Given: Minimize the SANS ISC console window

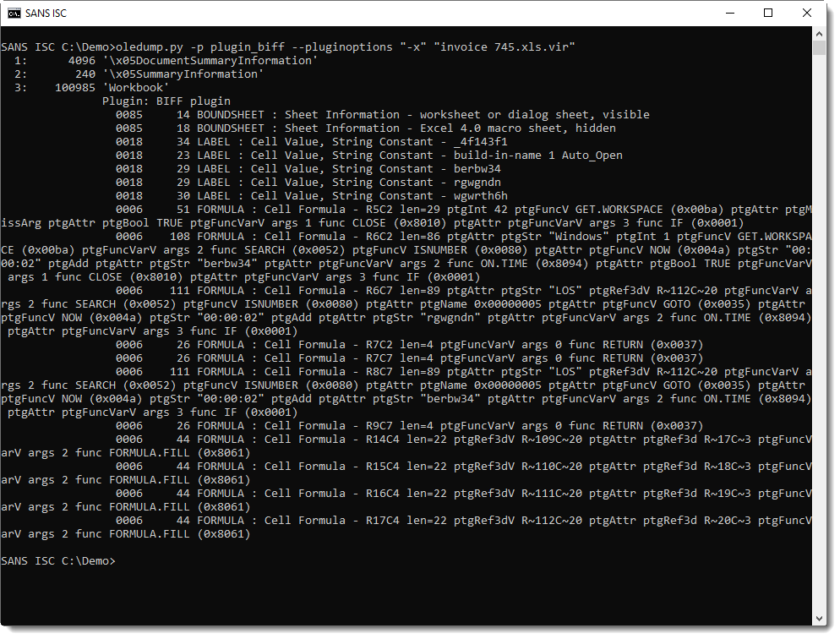Looking at the screenshot, I should tap(729, 13).
